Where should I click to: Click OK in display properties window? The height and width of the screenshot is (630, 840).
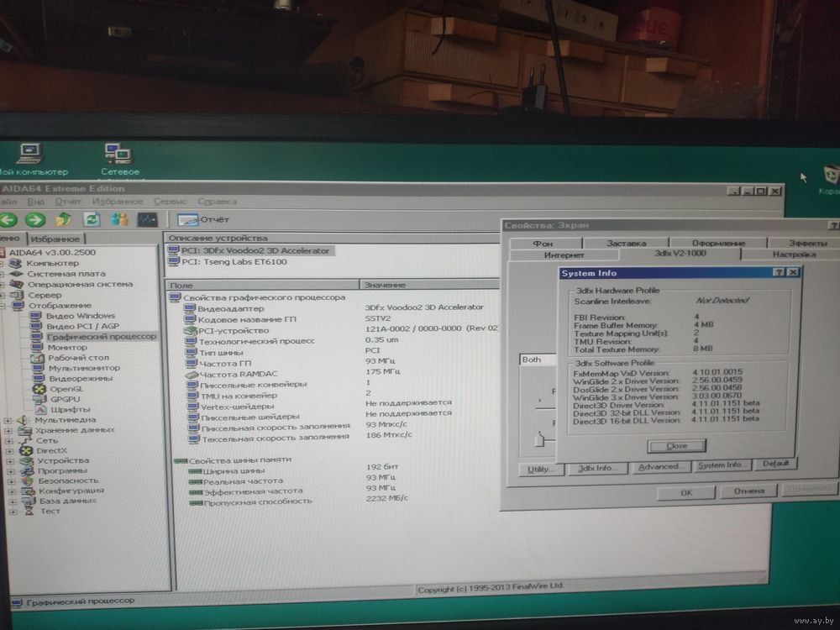point(686,493)
